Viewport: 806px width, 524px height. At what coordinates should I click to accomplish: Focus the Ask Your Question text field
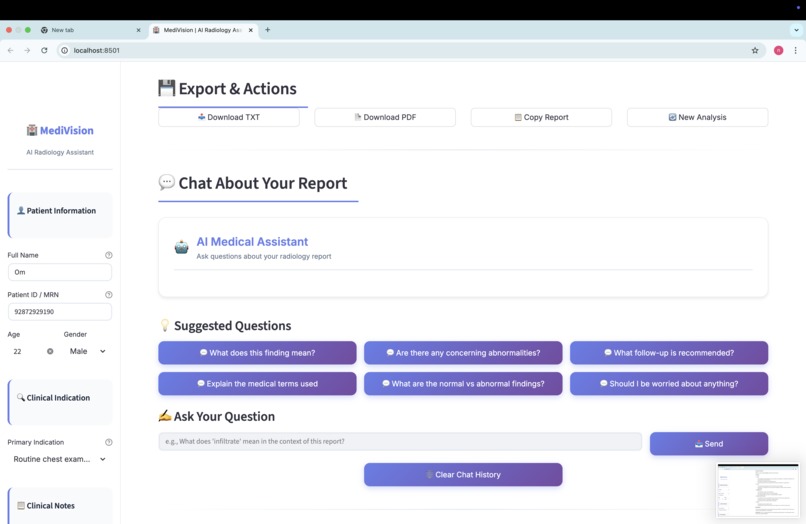click(400, 441)
